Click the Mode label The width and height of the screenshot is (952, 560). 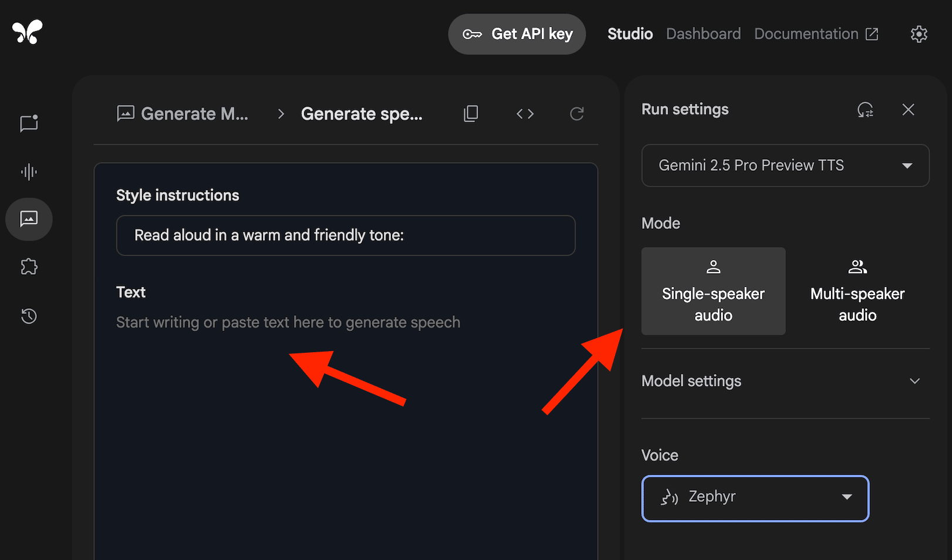[661, 223]
